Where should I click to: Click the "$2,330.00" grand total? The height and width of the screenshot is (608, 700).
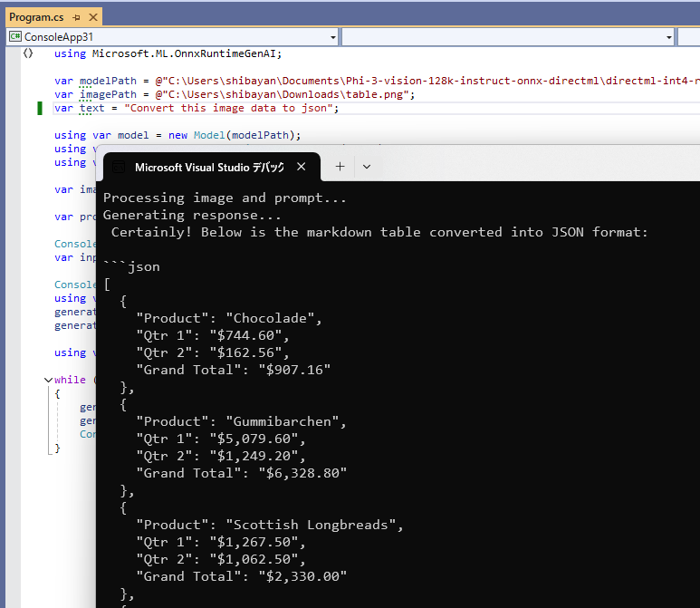pyautogui.click(x=302, y=576)
